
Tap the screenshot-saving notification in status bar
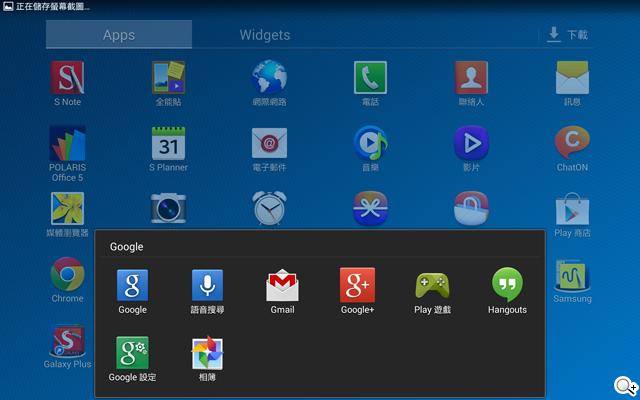click(50, 7)
